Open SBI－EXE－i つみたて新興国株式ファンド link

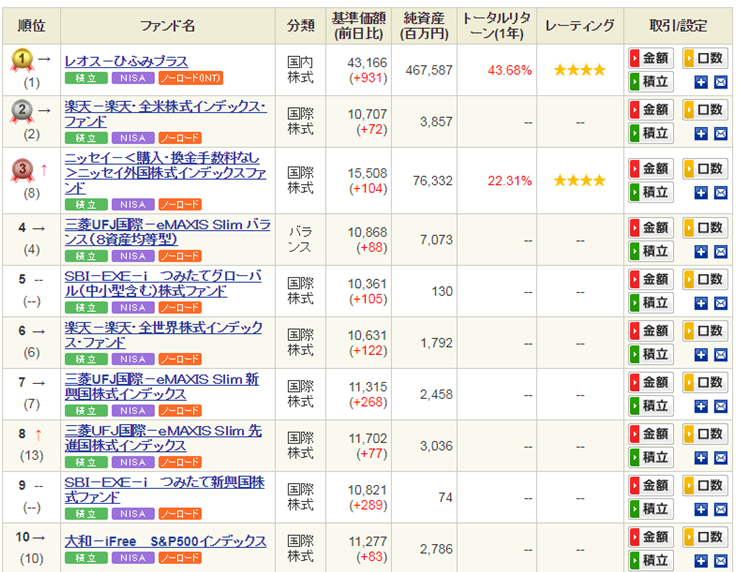(165, 489)
